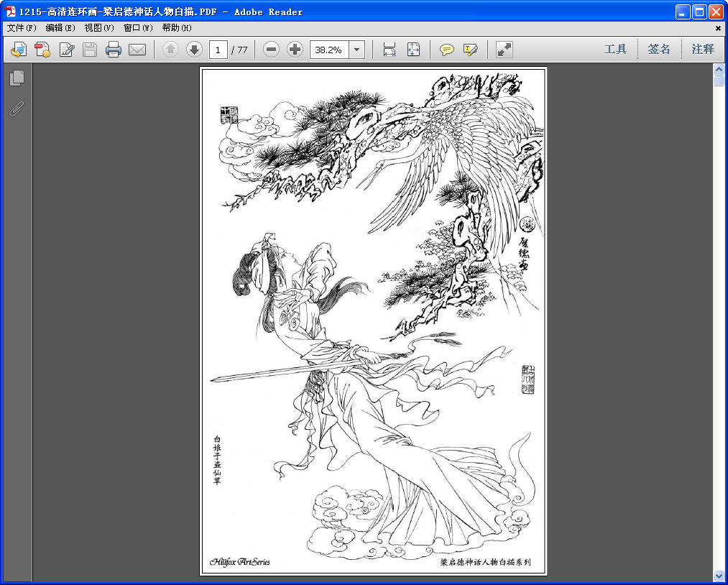Click the convert file to PDF icon
Screen dimensions: 728x585
coord(42,49)
